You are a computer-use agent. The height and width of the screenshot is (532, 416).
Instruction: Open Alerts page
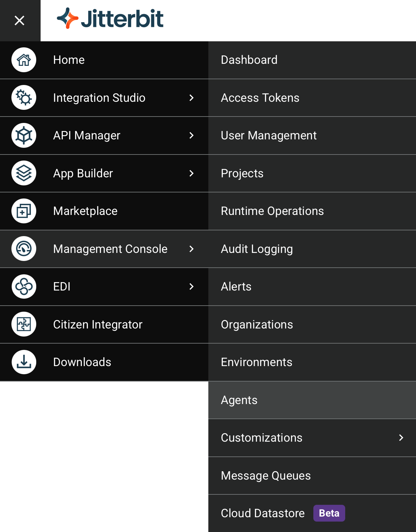point(312,287)
